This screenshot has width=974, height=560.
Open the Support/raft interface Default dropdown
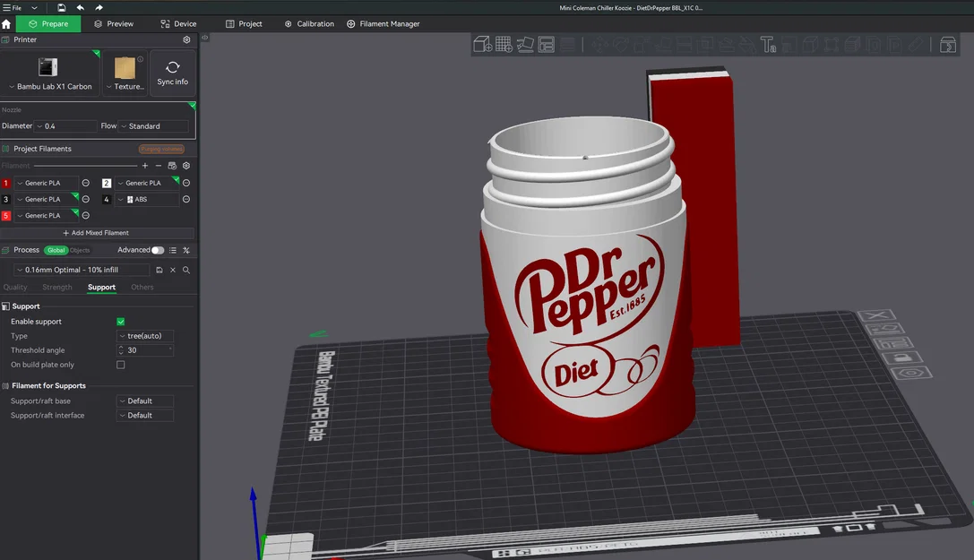click(145, 416)
